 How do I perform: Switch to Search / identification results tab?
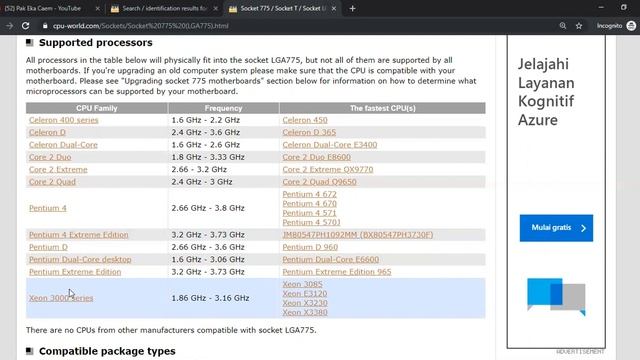164,8
